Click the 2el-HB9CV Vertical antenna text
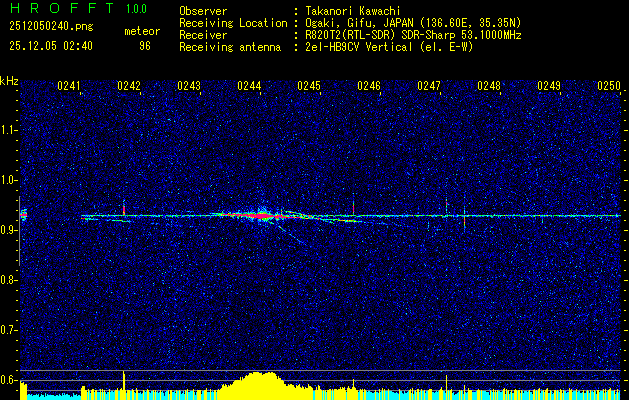This screenshot has width=629, height=400. point(389,47)
